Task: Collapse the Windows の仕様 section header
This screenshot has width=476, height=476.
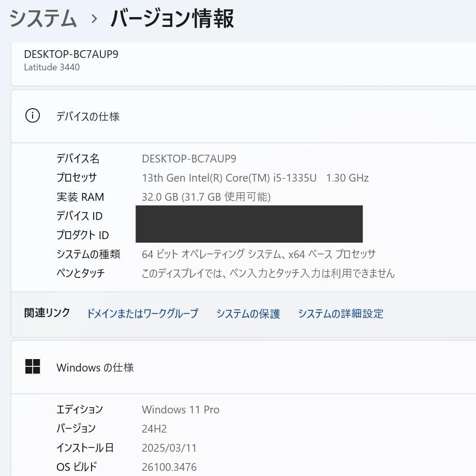Action: [244, 367]
